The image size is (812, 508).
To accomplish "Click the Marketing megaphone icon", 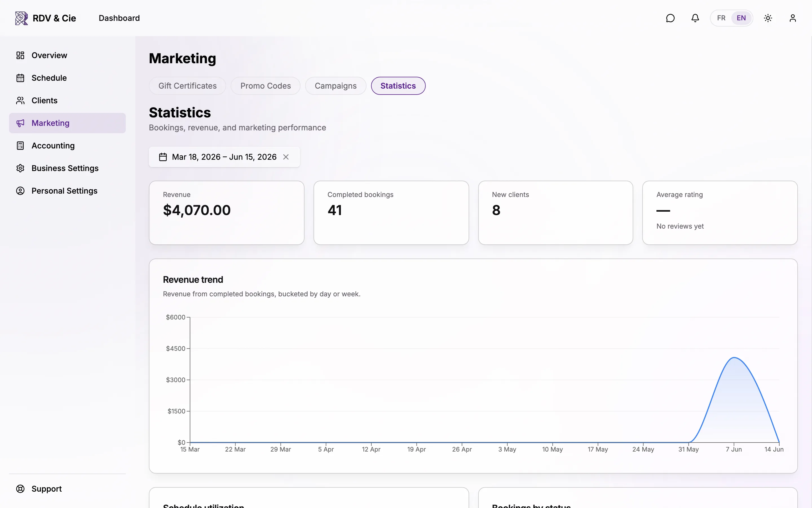I will tap(20, 123).
